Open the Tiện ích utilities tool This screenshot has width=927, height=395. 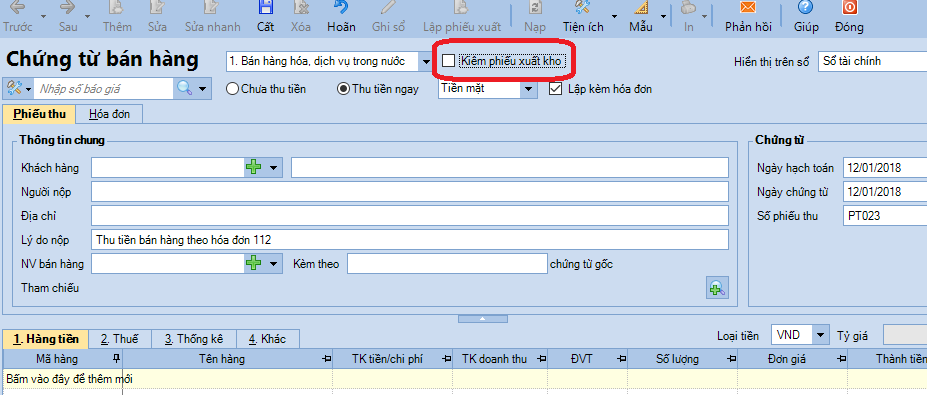(584, 17)
